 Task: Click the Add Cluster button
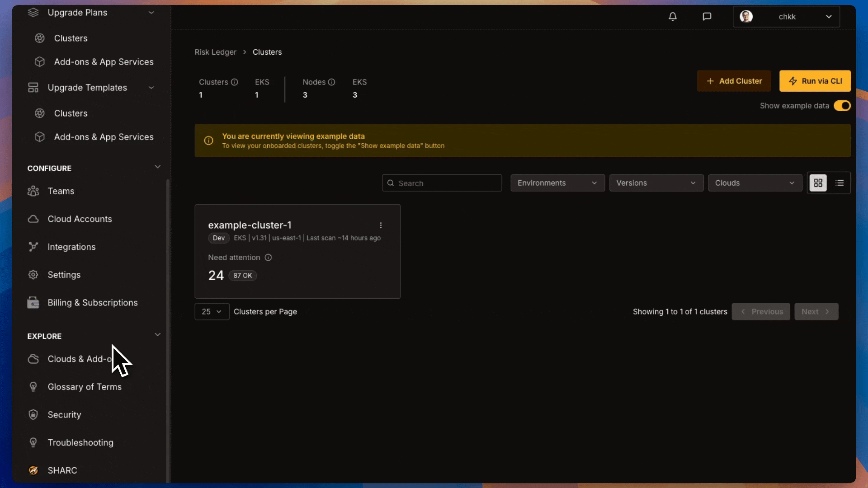point(734,81)
